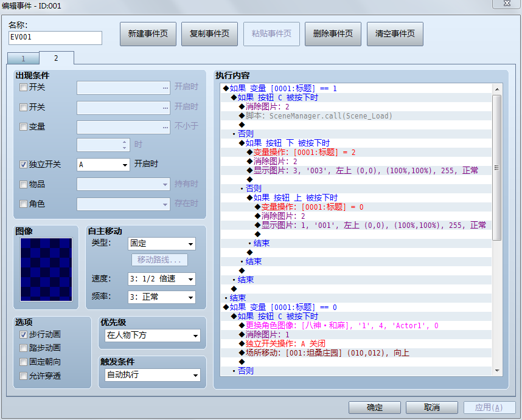Click the 删除事件页 button
Viewport: 522px width, 420px height.
click(x=333, y=34)
